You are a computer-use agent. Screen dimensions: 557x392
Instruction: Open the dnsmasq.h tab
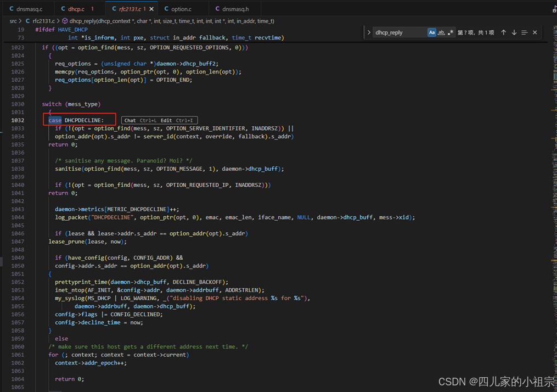pyautogui.click(x=235, y=9)
